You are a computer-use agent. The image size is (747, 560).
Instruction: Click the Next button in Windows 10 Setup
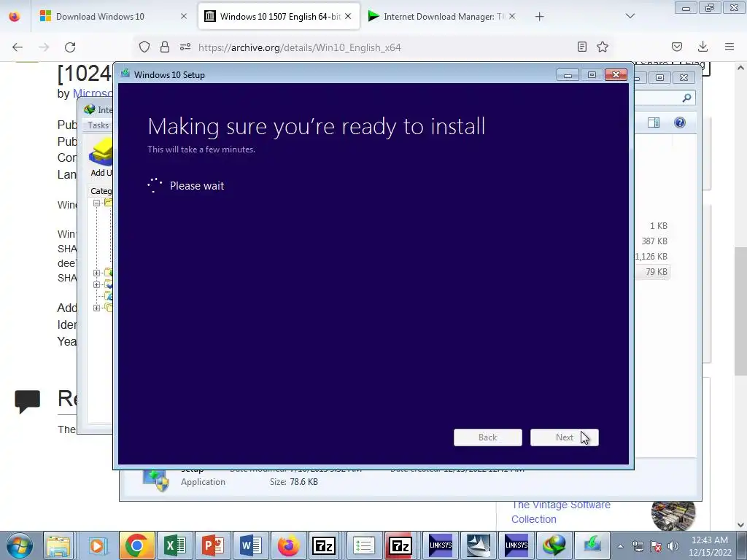coord(565,437)
